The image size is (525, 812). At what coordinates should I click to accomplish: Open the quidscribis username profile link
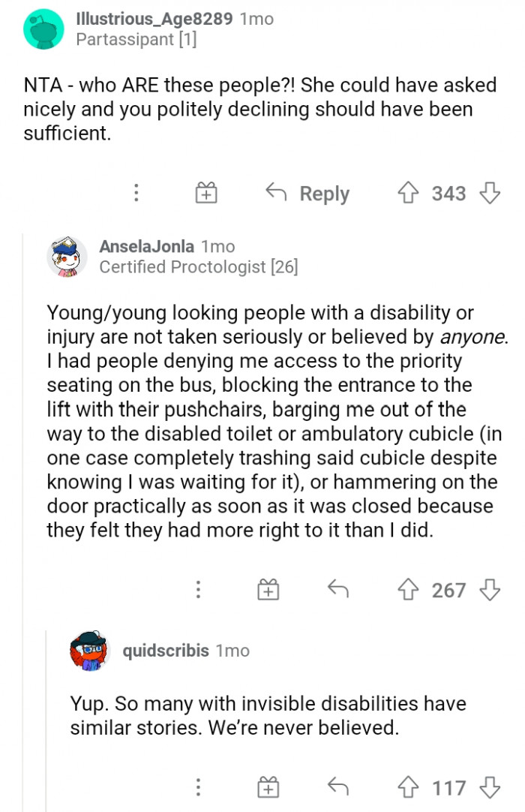coord(166,650)
